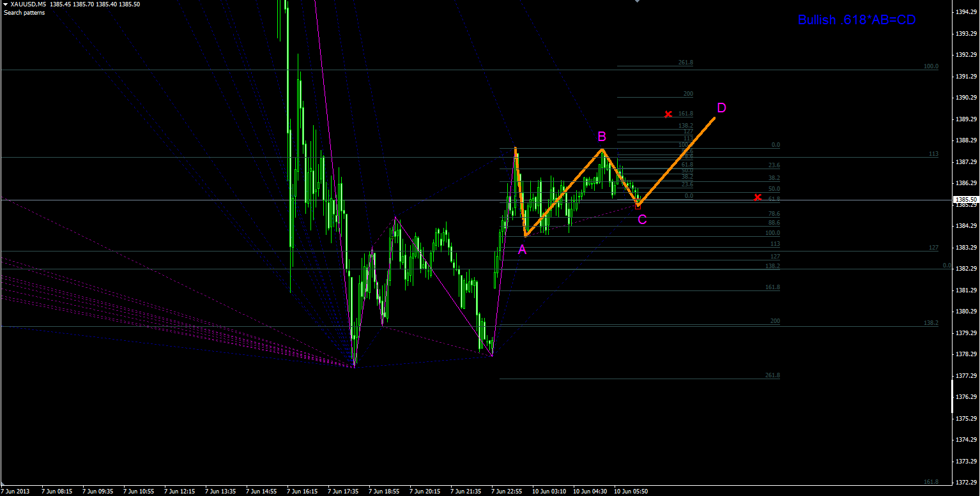
Task: Select the magenta point B label
Action: pyautogui.click(x=602, y=136)
